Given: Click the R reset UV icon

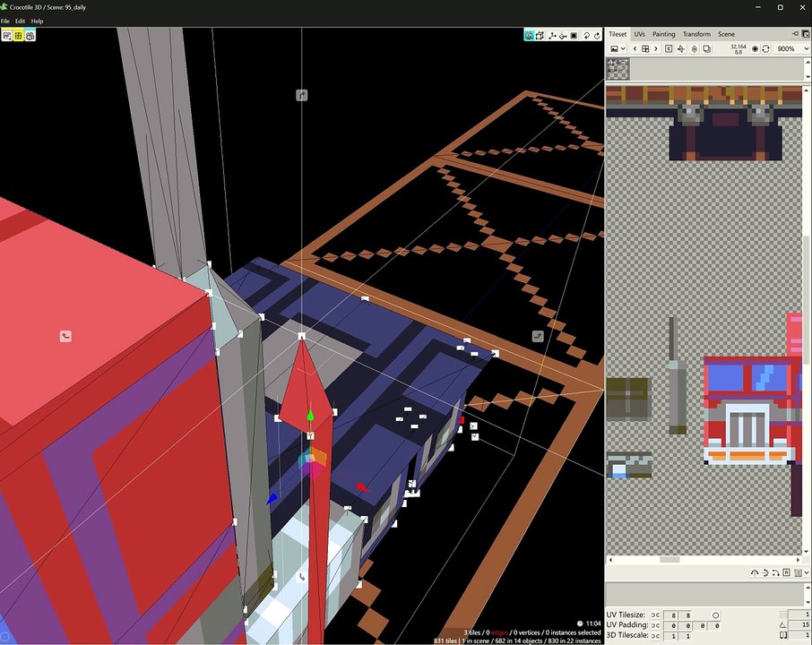Looking at the screenshot, I should pyautogui.click(x=786, y=572).
